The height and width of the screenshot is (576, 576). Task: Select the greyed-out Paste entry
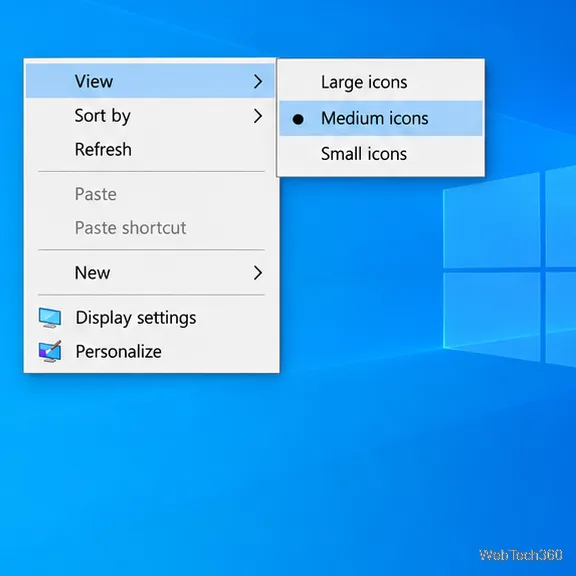150,194
